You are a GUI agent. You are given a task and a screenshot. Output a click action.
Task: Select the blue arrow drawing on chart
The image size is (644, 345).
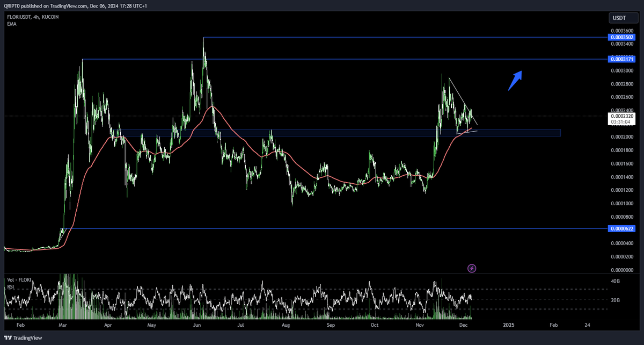pyautogui.click(x=516, y=80)
